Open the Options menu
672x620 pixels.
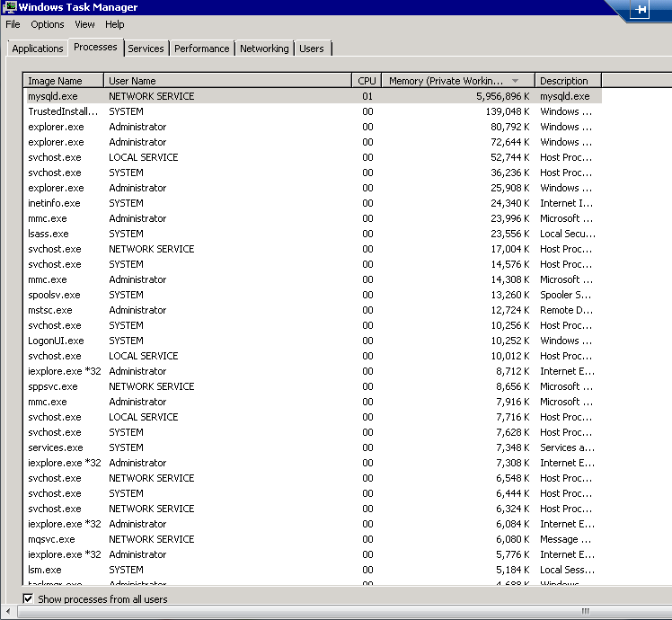48,25
